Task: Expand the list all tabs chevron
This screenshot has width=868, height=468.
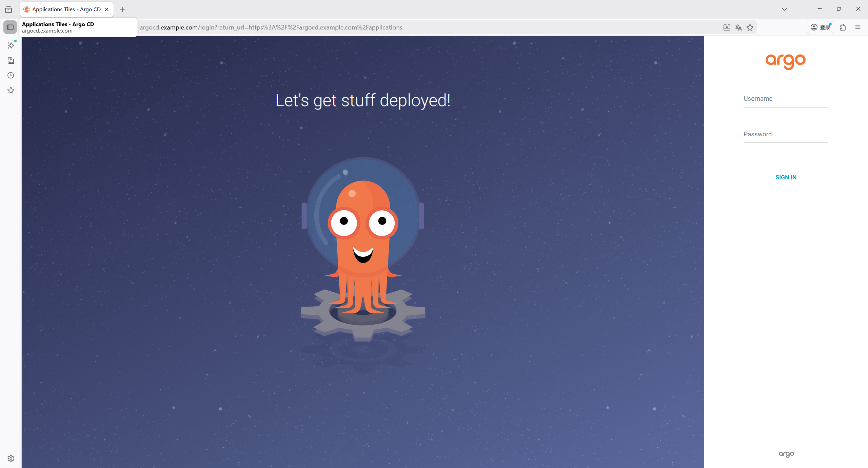Action: pyautogui.click(x=784, y=9)
